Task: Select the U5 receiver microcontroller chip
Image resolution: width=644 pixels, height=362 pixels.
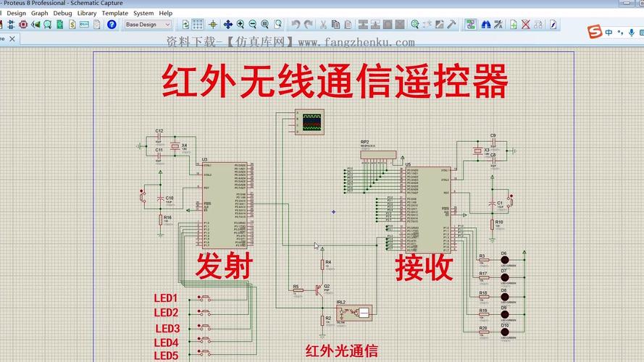Action: click(428, 210)
